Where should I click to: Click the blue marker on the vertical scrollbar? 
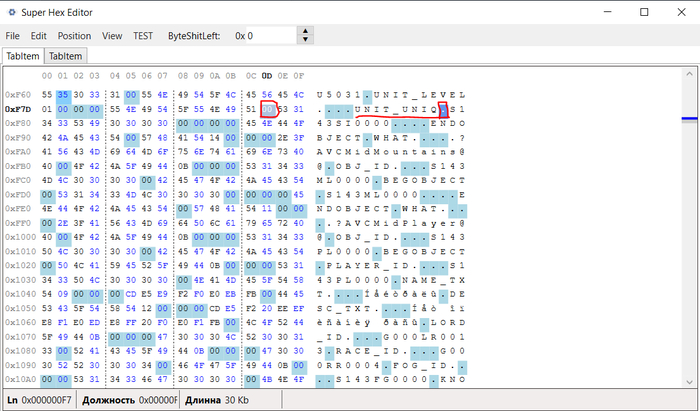coord(689,119)
